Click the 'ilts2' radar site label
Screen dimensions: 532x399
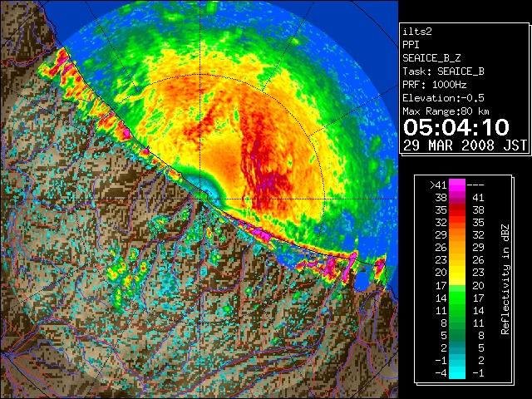coord(417,32)
